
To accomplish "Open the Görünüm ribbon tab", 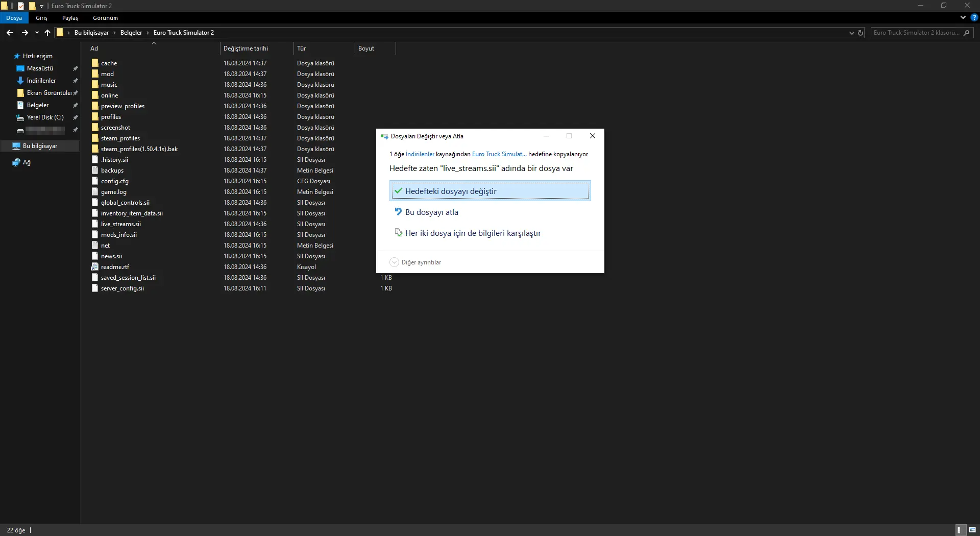I will pos(105,18).
